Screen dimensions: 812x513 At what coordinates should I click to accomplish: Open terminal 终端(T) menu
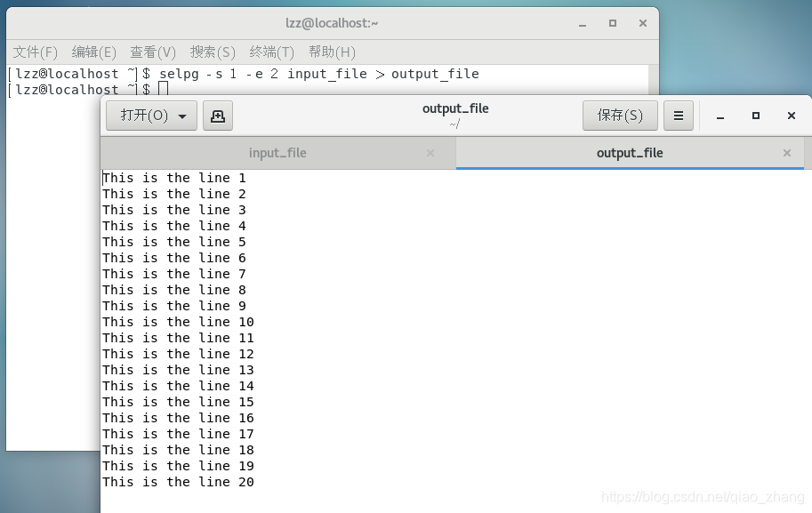pos(271,52)
